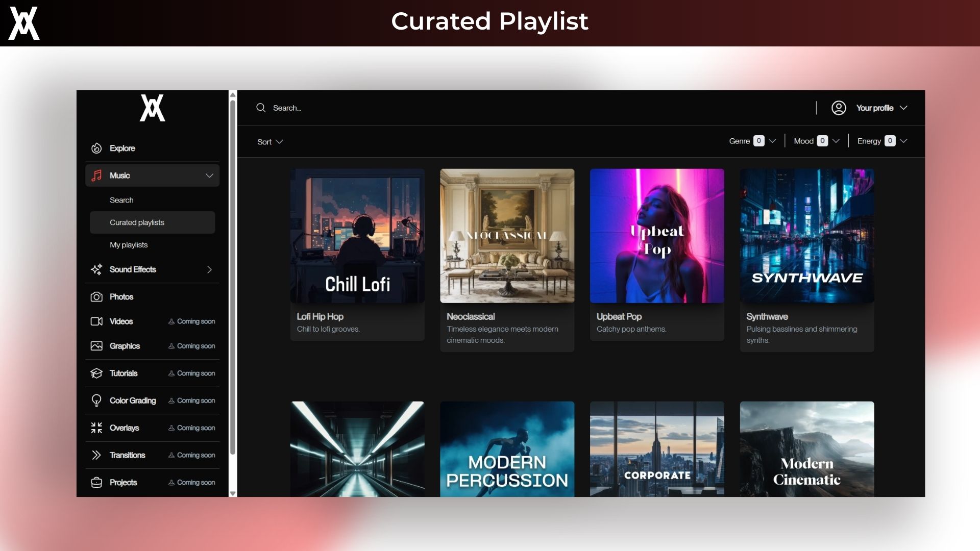Open the Synthwave playlist thumbnail
The height and width of the screenshot is (551, 980).
click(806, 236)
